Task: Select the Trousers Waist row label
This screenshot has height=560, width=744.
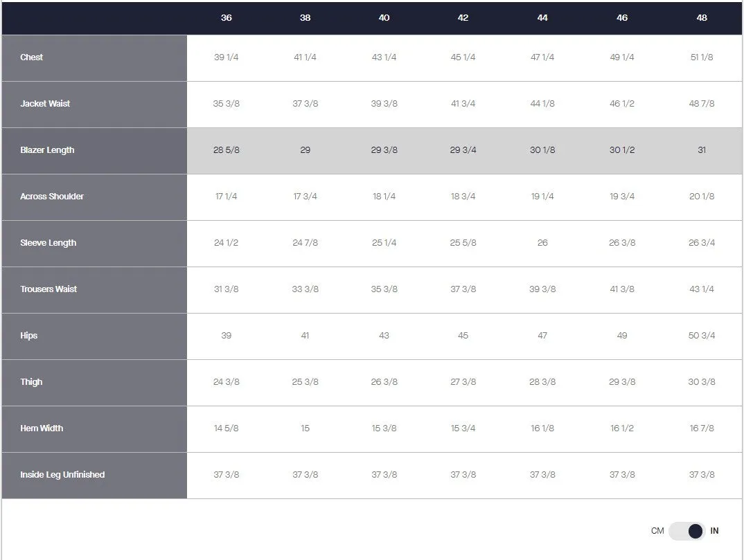Action: tap(48, 289)
